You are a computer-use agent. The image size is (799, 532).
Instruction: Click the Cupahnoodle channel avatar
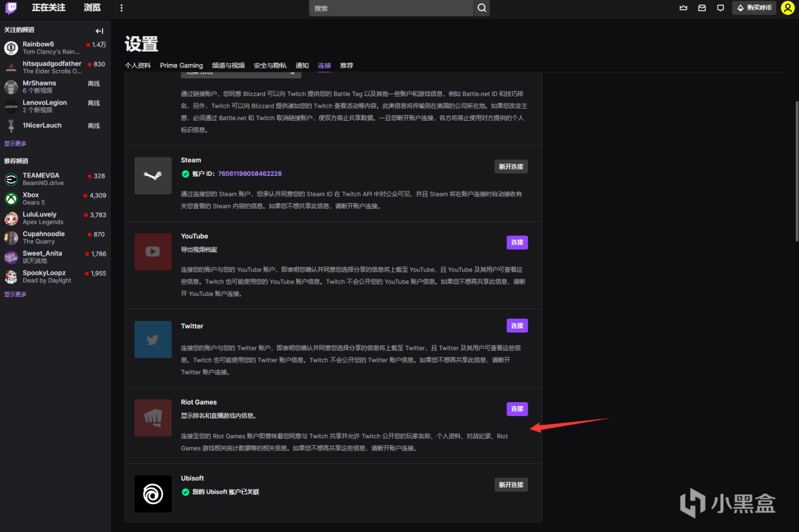[x=11, y=238]
